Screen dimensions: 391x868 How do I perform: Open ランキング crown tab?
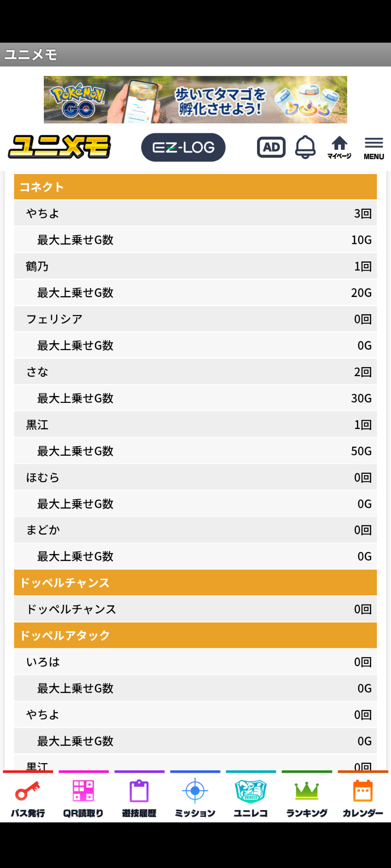click(x=307, y=799)
